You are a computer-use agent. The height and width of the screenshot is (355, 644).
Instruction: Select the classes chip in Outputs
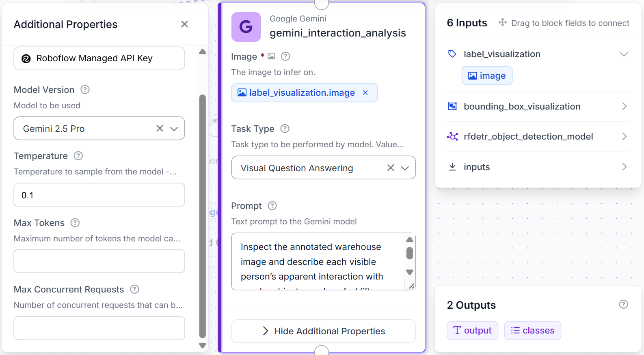[533, 331]
